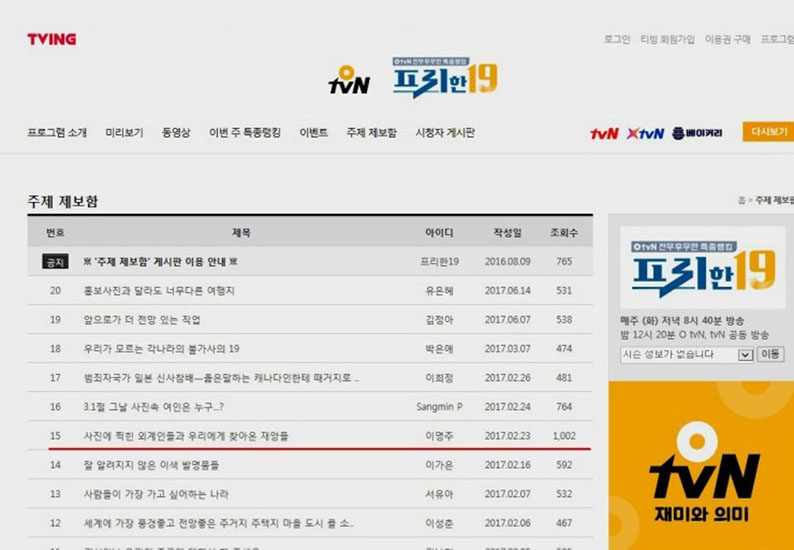This screenshot has width=794, height=550.
Task: Click the 공지 notice badge
Action: point(54,262)
